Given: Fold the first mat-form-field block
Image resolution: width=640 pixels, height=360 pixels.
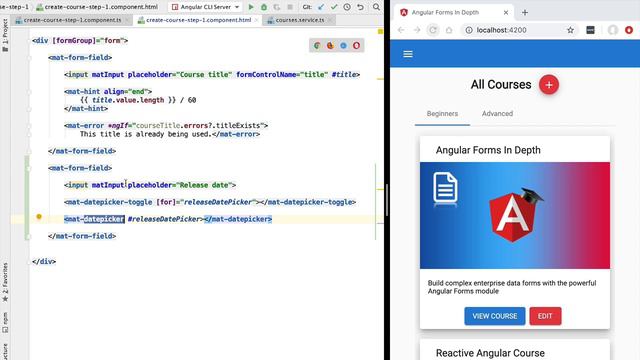Looking at the screenshot, I should 29,58.
